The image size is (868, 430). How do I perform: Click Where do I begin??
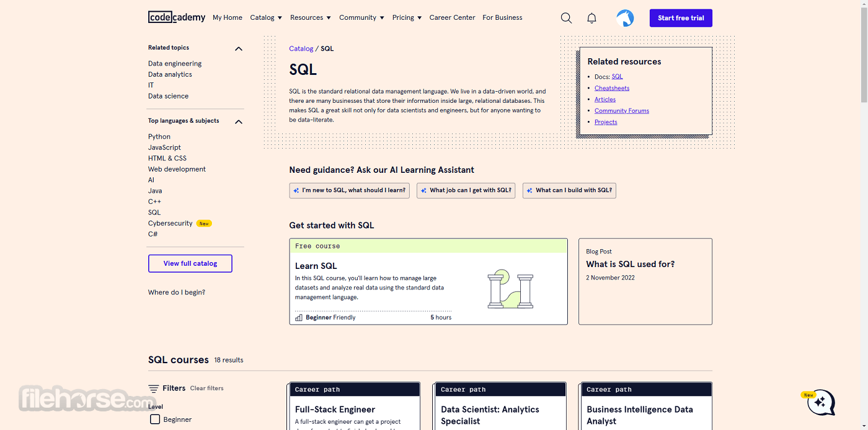tap(177, 292)
